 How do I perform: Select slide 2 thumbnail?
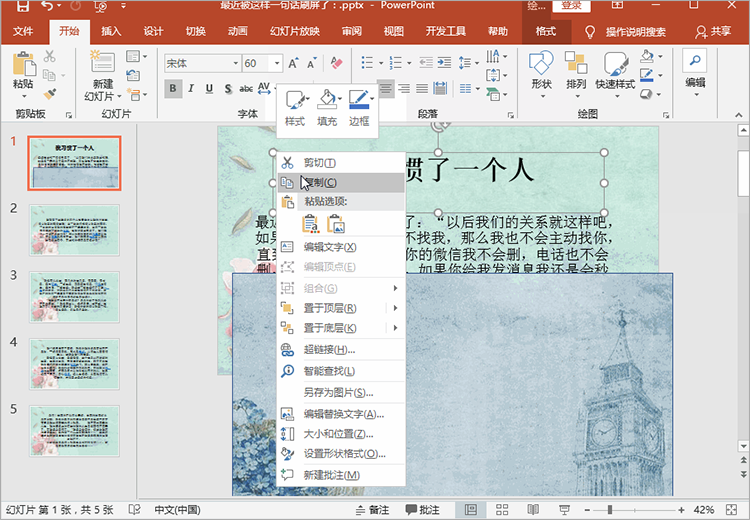pyautogui.click(x=74, y=230)
